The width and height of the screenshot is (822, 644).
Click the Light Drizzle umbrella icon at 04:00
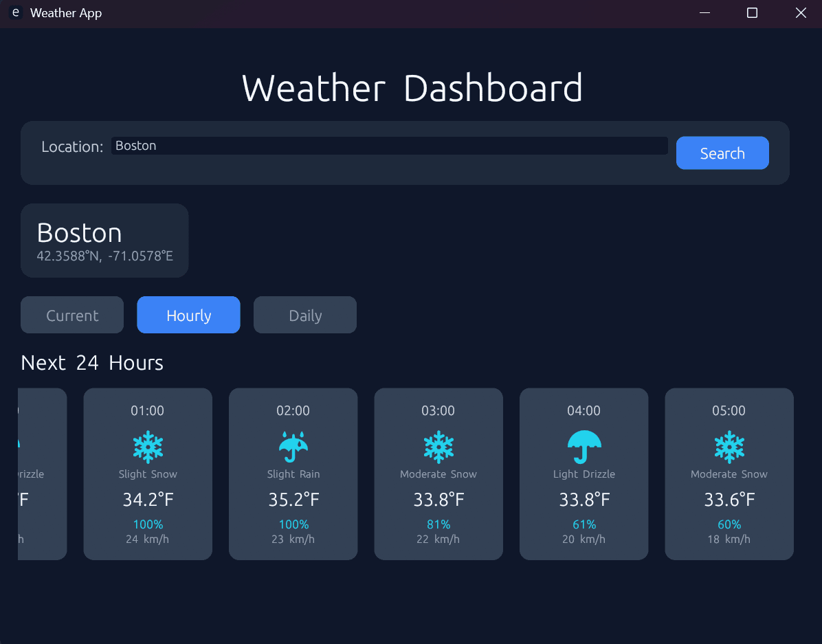[584, 446]
